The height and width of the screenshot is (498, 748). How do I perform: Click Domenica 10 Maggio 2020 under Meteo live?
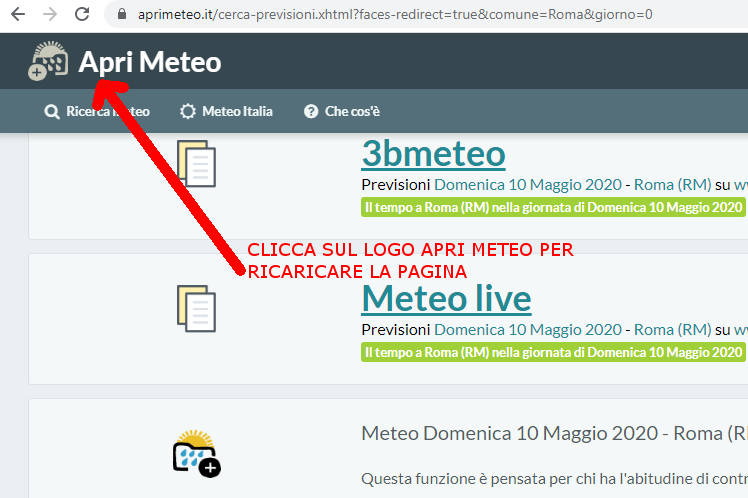click(528, 330)
